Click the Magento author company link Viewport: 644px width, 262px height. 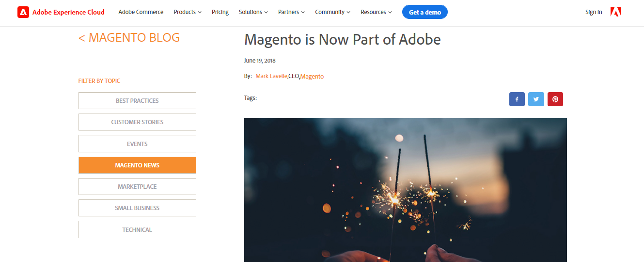coord(312,76)
